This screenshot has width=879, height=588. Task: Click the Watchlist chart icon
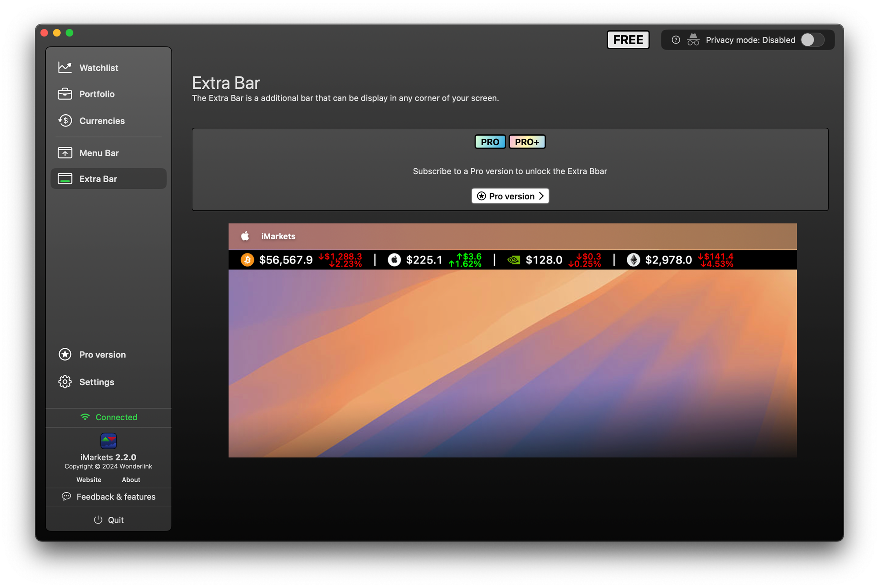(x=65, y=67)
